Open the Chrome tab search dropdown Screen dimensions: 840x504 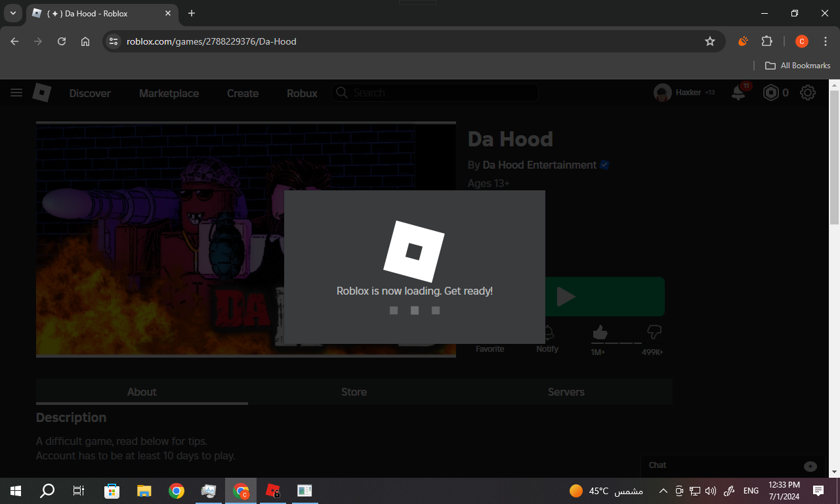12,13
